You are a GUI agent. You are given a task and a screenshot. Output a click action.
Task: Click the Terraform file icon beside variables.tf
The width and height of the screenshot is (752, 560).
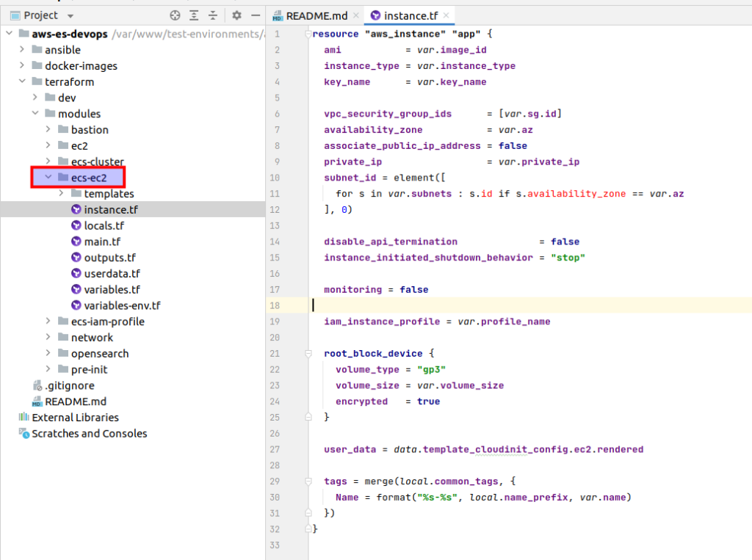(77, 289)
